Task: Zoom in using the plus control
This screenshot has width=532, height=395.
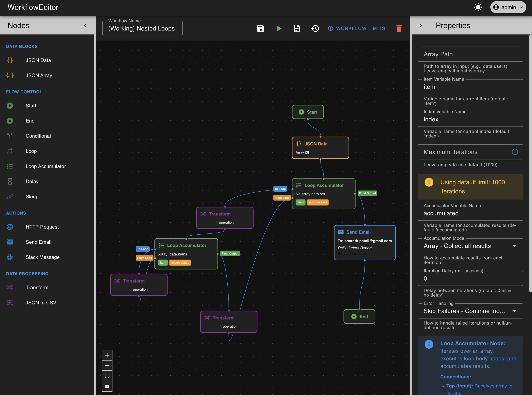Action: pyautogui.click(x=107, y=355)
